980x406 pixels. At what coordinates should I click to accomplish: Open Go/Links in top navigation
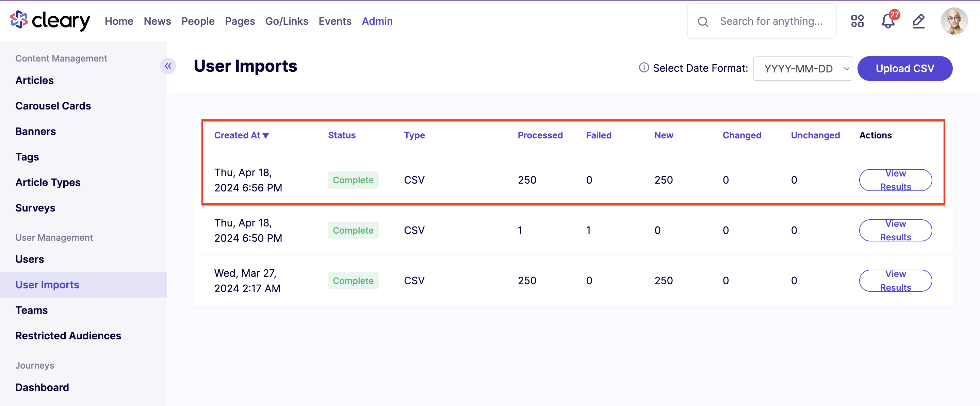tap(287, 21)
